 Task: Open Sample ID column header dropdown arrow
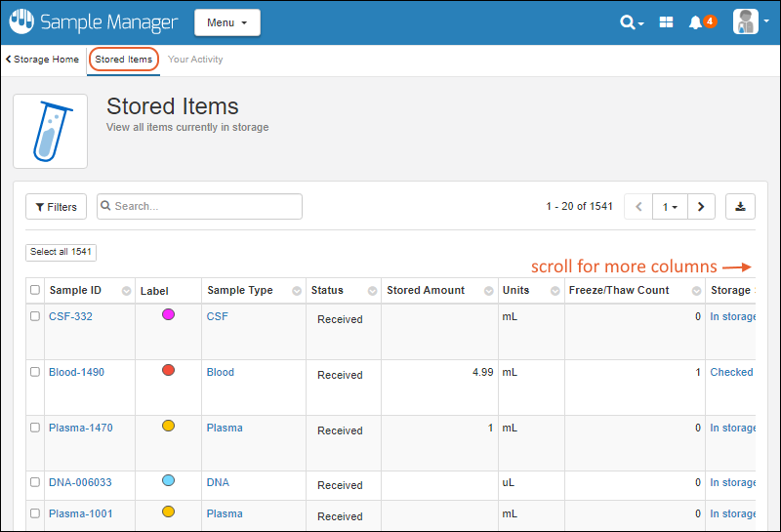pyautogui.click(x=126, y=291)
